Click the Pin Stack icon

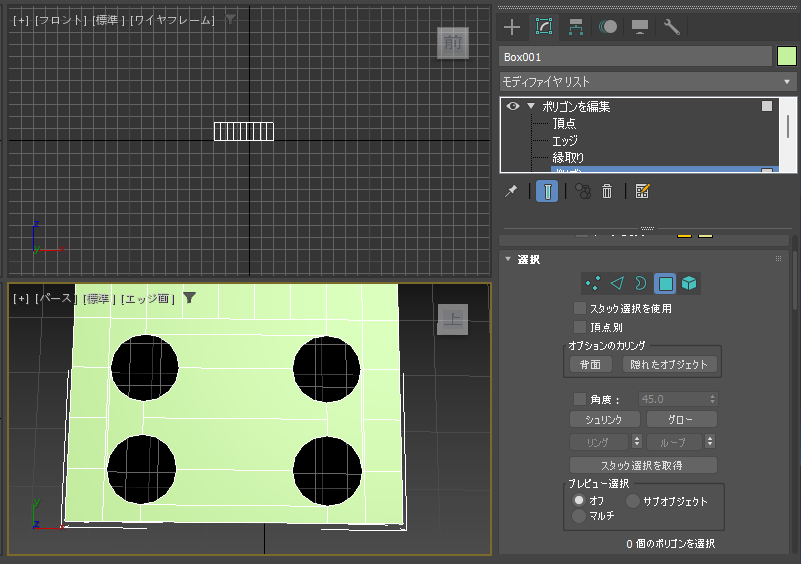(510, 192)
